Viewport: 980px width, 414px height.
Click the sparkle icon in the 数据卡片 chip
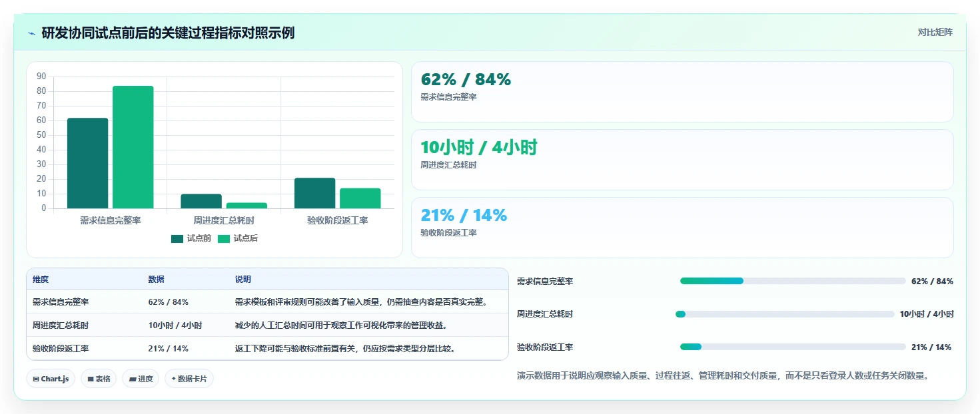[174, 379]
